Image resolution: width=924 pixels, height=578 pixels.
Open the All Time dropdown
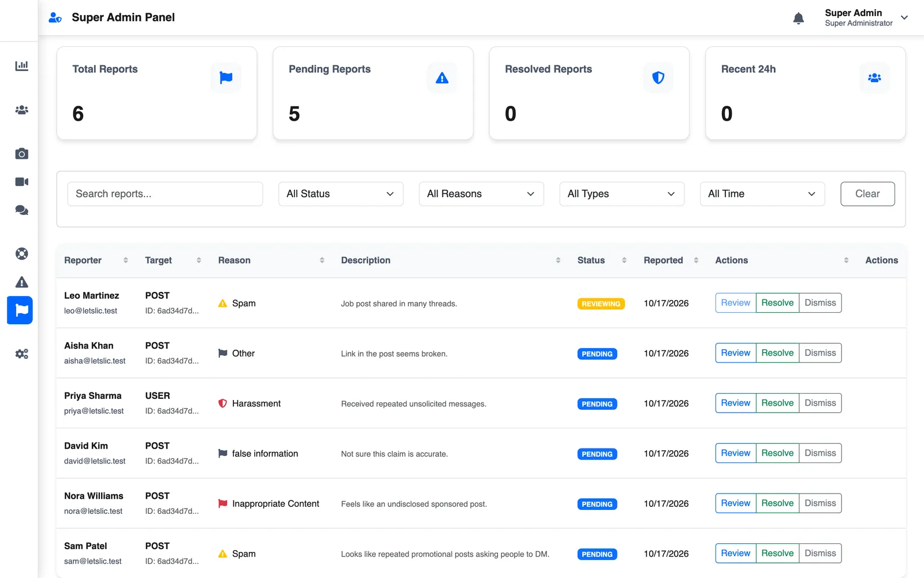coord(762,194)
